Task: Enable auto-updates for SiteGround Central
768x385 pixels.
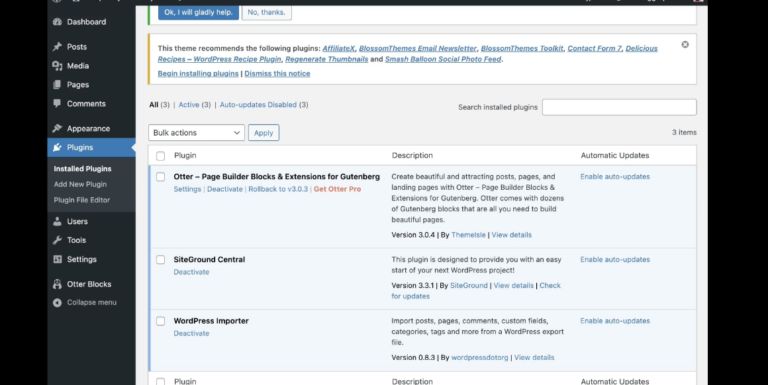Action: tap(615, 260)
